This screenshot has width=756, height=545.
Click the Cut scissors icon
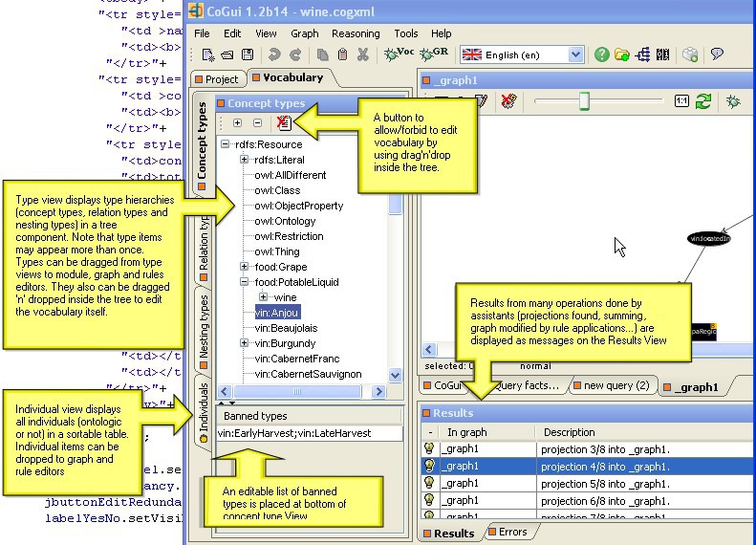(x=363, y=54)
